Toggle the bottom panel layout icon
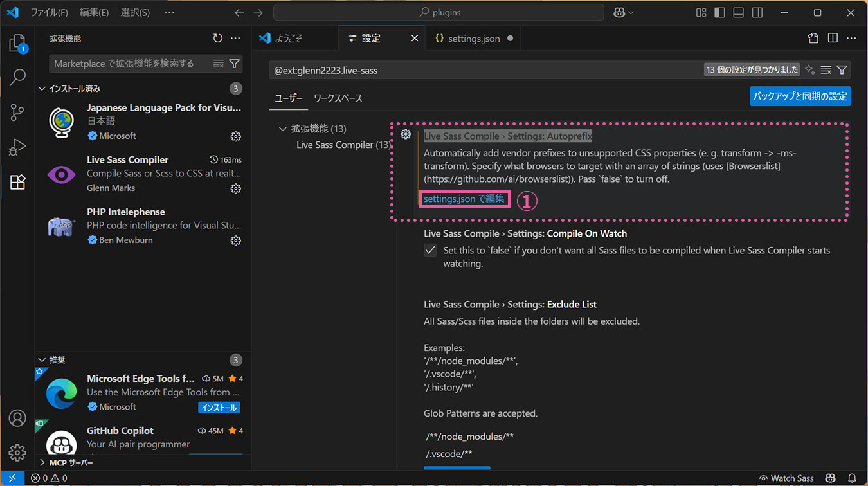Viewport: 868px width, 486px height. click(739, 13)
